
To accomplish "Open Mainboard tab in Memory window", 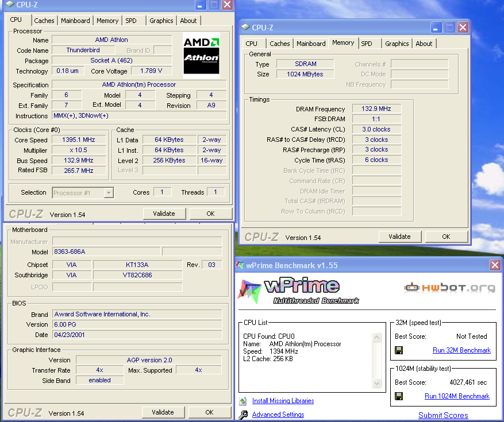I will pos(311,44).
